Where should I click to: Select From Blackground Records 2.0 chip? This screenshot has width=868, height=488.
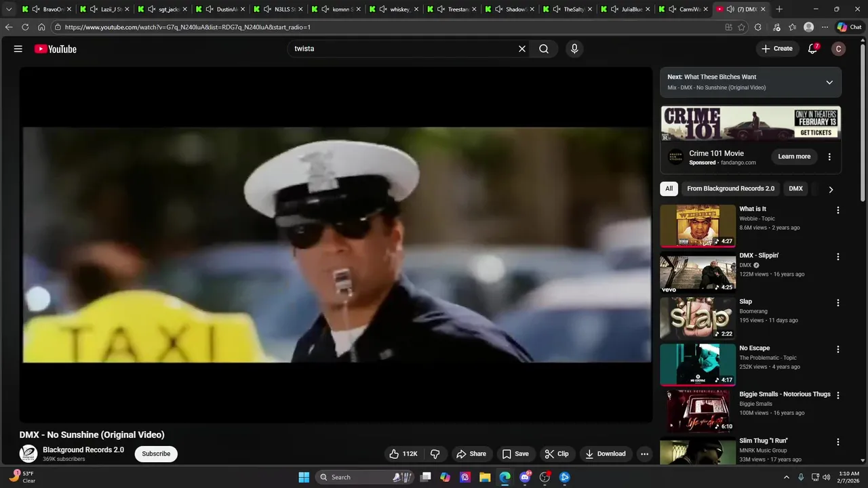[730, 189]
